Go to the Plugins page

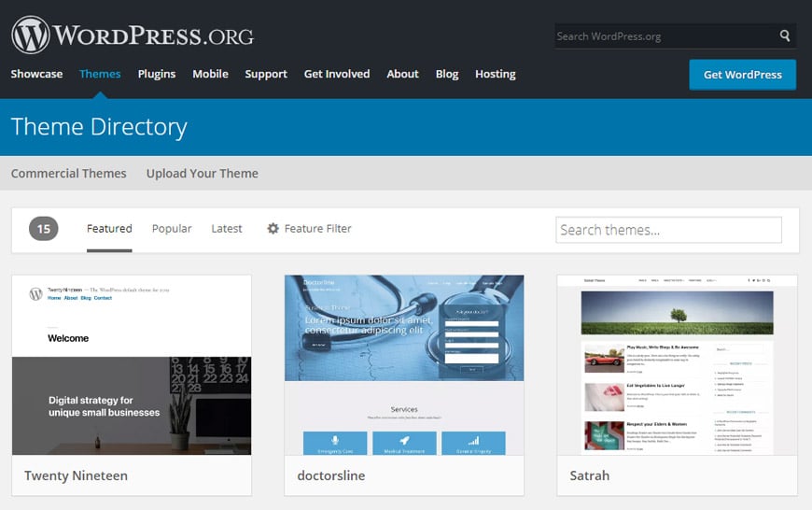(157, 74)
